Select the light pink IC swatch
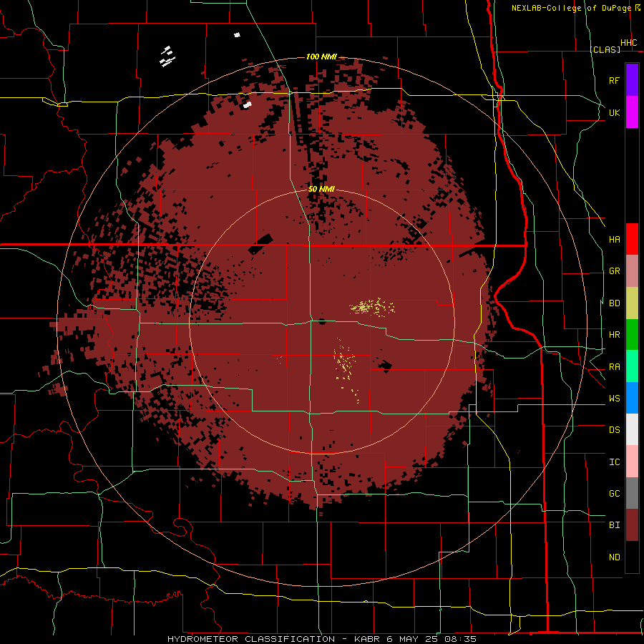The image size is (644, 644). click(632, 462)
